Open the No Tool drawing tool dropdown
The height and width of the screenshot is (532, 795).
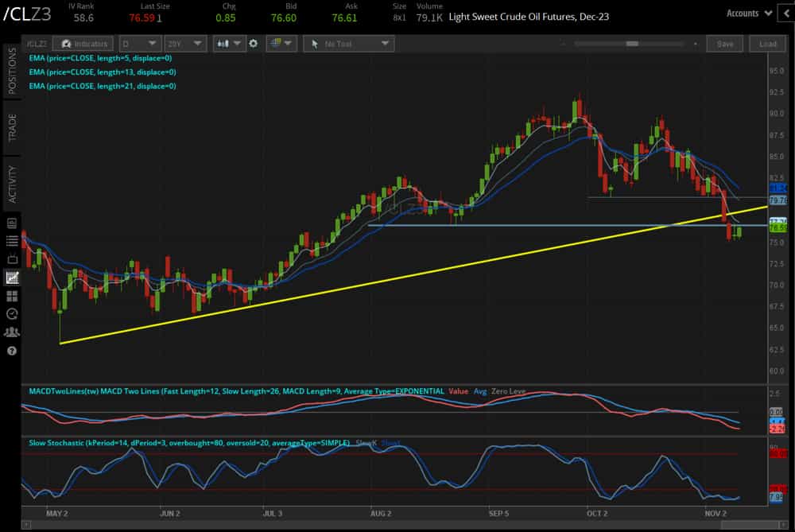click(x=349, y=44)
